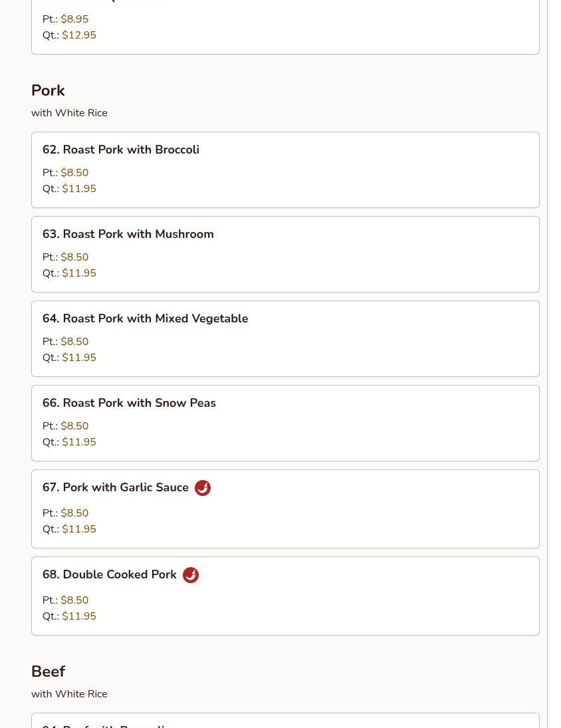The image size is (561, 728).
Task: Click pint price of Roast Pork with Broccoli
Action: [74, 173]
